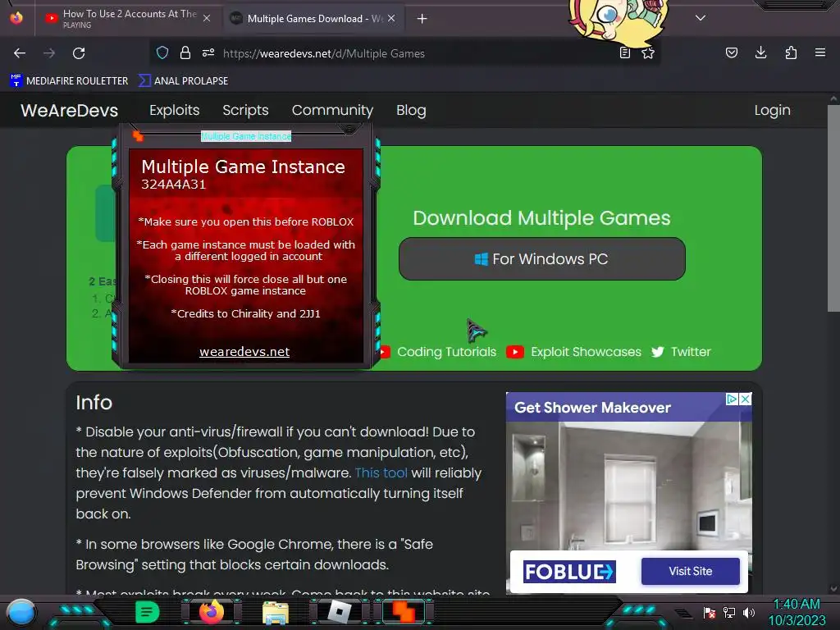Click the volume speaker tray icon

pyautogui.click(x=749, y=612)
